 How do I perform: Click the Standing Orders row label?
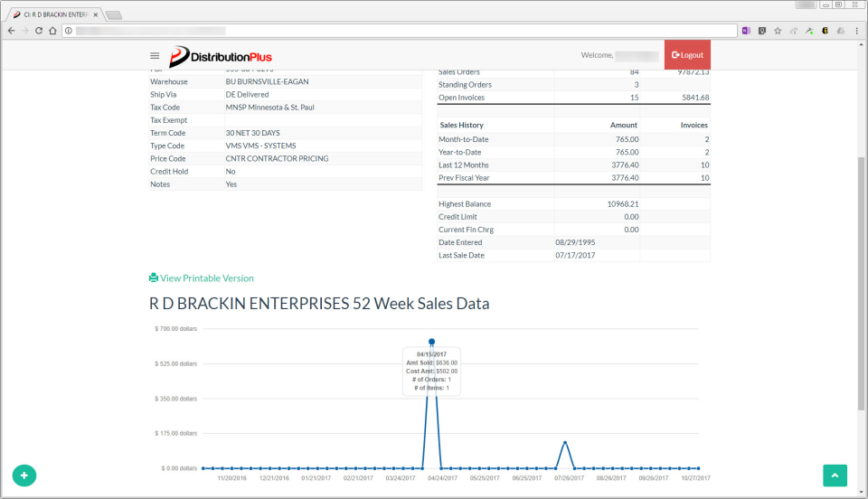point(465,85)
